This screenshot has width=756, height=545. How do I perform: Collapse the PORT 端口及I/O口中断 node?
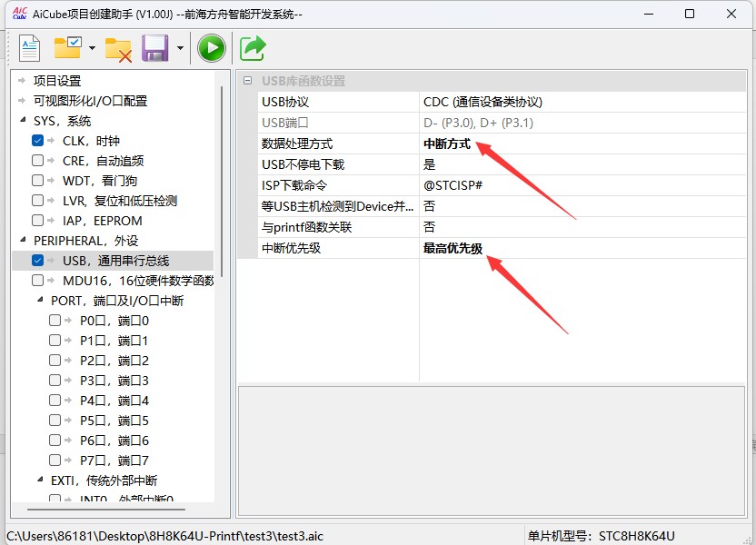40,300
